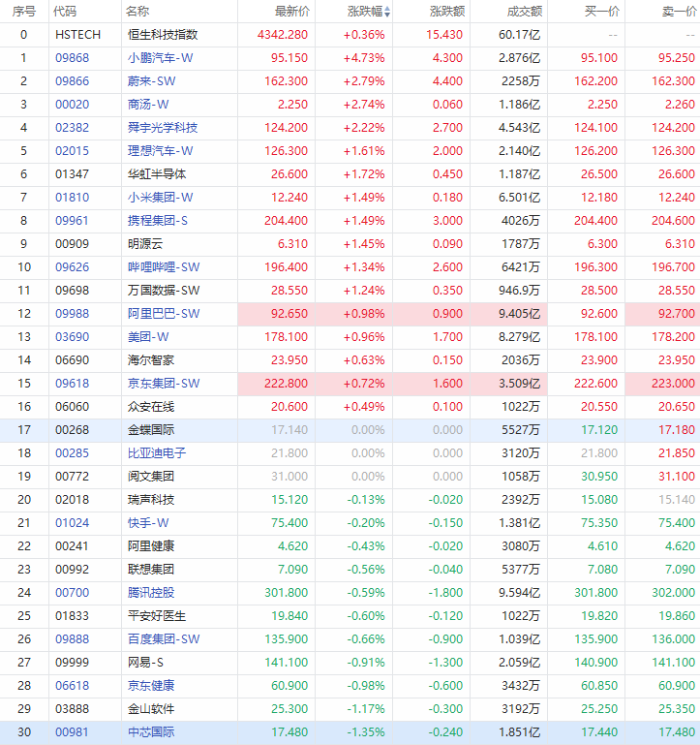Select the 平安好医生 row name
Viewport: 700px width, 745px height.
coord(157,616)
